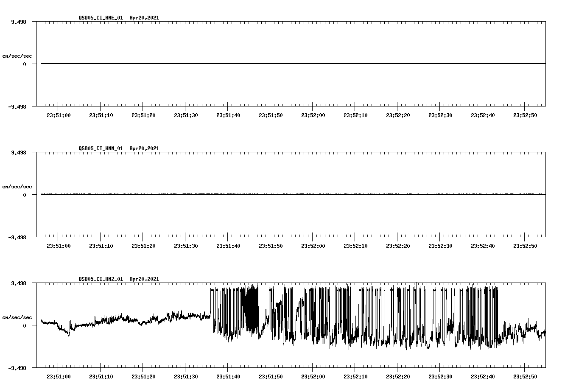The height and width of the screenshot is (392, 576).
Task: Click the zero baseline label on HNN plot
Action: 24,195
